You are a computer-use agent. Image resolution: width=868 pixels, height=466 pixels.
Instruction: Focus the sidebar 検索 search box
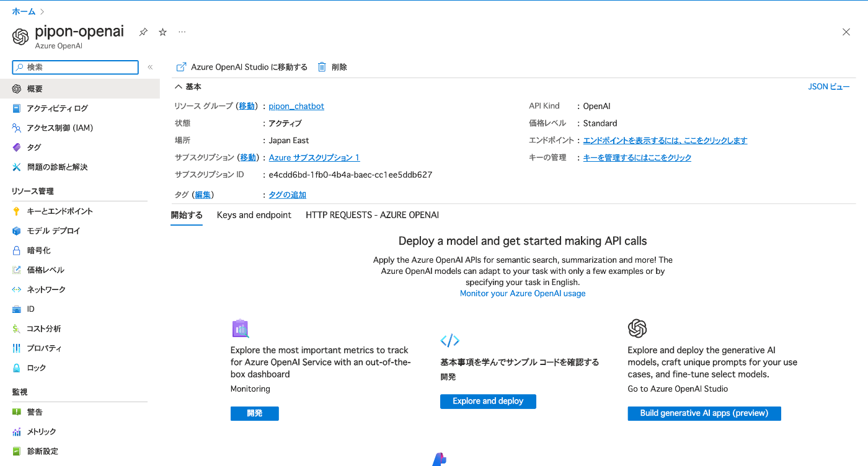76,67
